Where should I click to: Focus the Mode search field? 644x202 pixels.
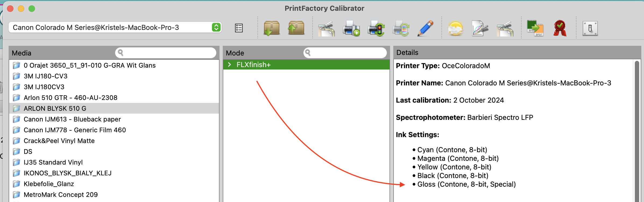pos(345,53)
